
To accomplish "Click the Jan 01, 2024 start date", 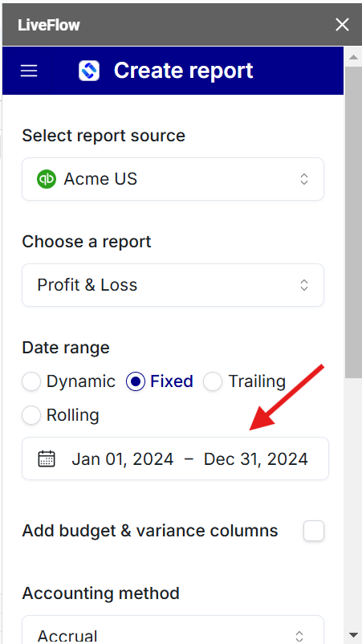I will (x=123, y=459).
